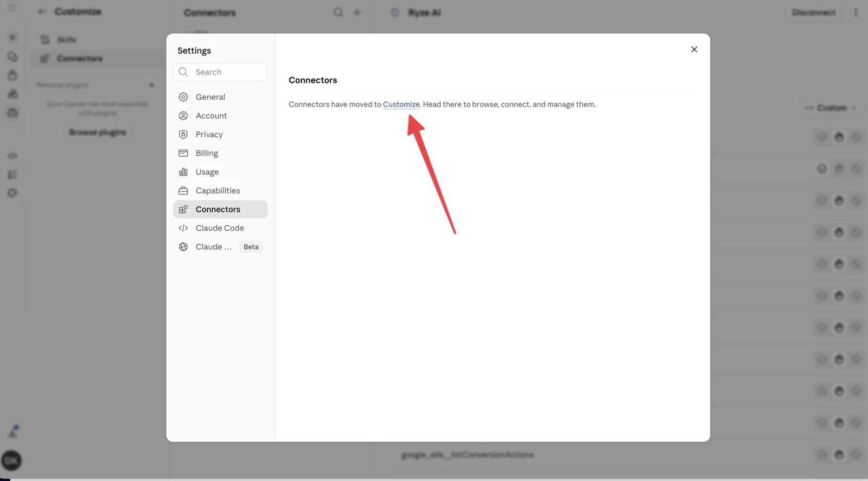Click the list icon in the left rail

[x=12, y=174]
